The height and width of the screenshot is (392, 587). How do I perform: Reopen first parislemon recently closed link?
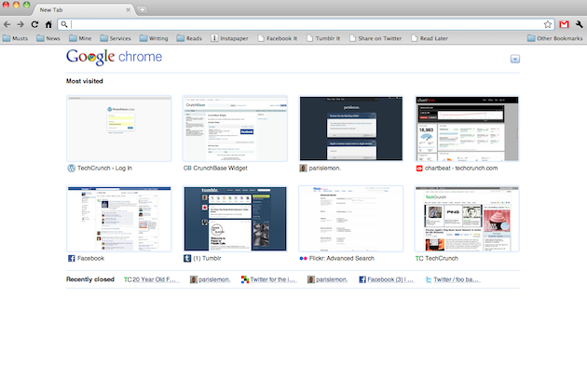[x=210, y=279]
